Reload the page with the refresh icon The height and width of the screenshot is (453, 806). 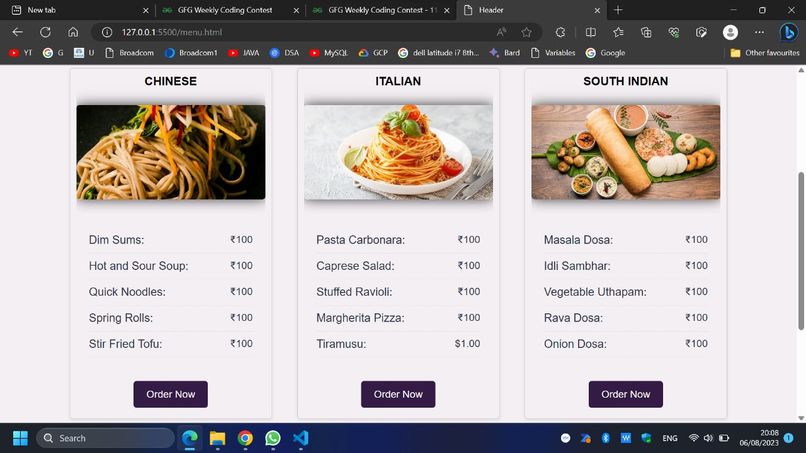[45, 32]
